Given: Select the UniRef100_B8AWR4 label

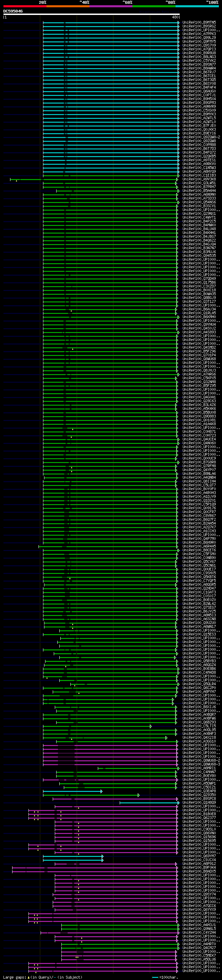Looking at the screenshot, I should tap(199, 68).
